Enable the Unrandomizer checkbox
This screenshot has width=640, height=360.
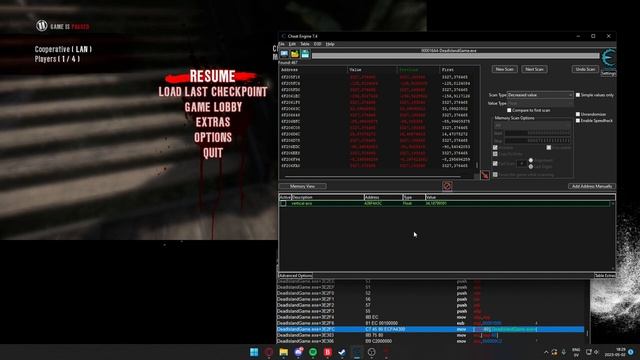tap(578, 114)
